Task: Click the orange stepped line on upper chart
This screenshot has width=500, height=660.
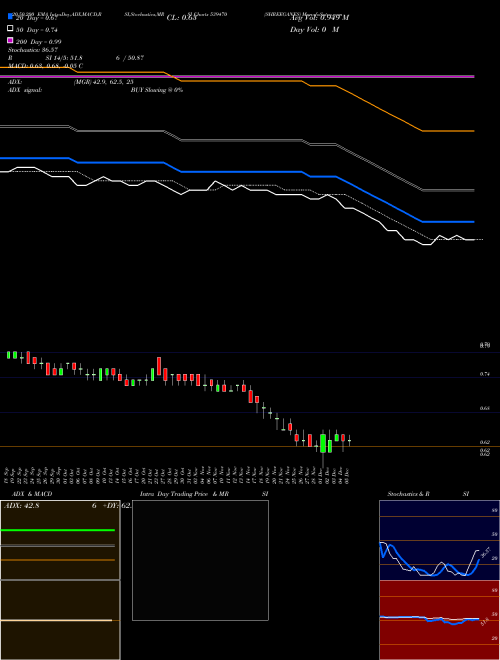Action: click(237, 80)
